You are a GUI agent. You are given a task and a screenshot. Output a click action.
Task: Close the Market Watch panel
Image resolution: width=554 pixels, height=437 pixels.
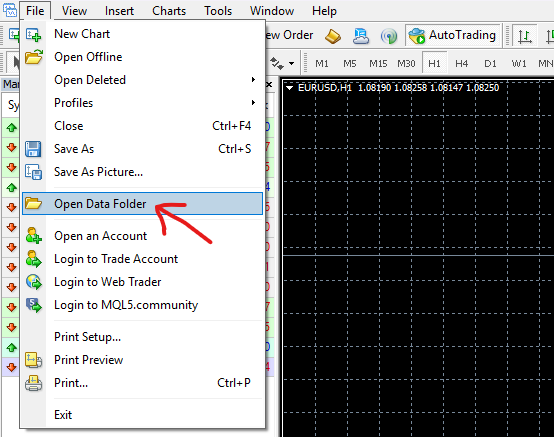(x=269, y=84)
